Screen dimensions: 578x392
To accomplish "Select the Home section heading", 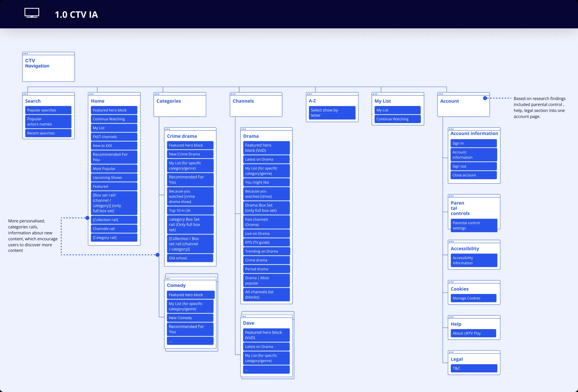I will click(x=98, y=101).
